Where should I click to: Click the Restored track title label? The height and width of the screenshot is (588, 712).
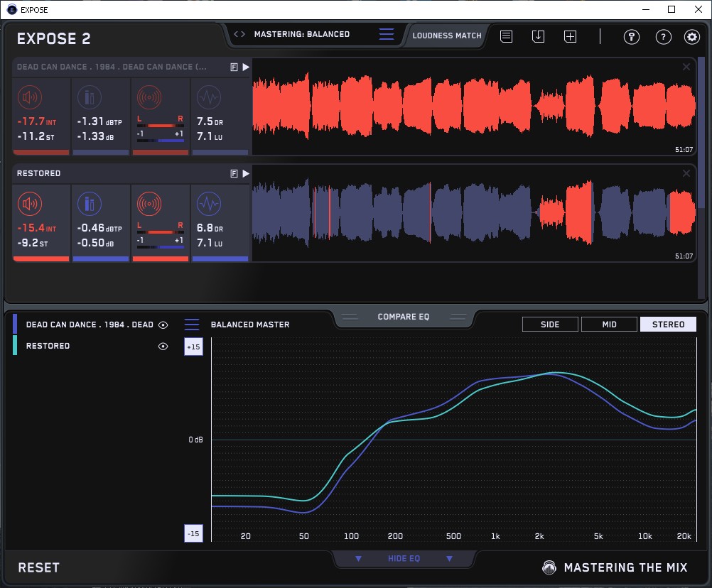tap(38, 173)
